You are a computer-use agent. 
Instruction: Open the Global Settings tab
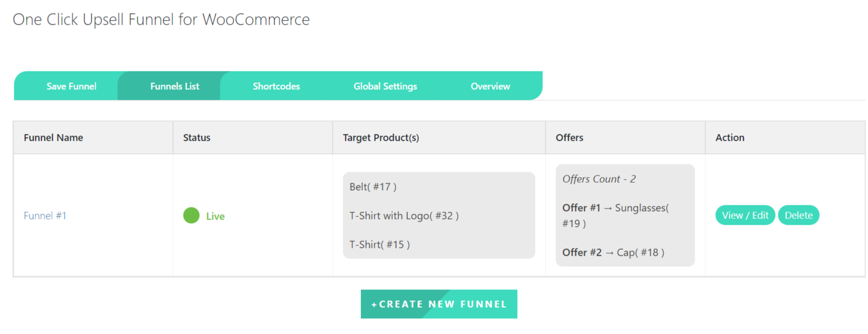coord(385,86)
